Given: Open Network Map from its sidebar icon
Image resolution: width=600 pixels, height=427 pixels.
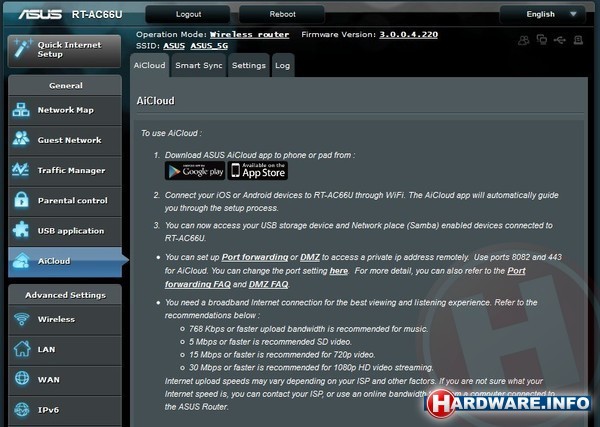Looking at the screenshot, I should 21,110.
